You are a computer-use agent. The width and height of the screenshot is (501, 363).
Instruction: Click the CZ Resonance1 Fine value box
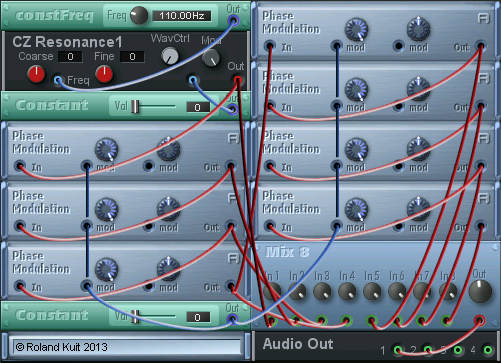pyautogui.click(x=132, y=57)
